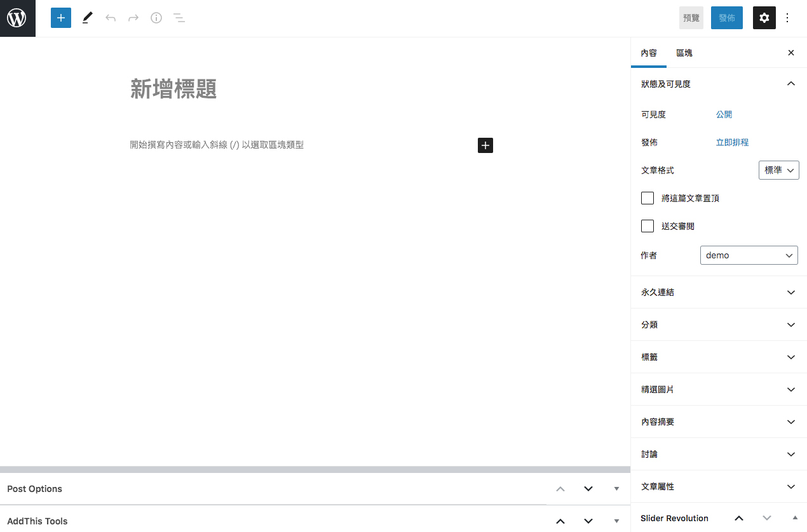
Task: Open the settings gear icon
Action: tap(764, 18)
